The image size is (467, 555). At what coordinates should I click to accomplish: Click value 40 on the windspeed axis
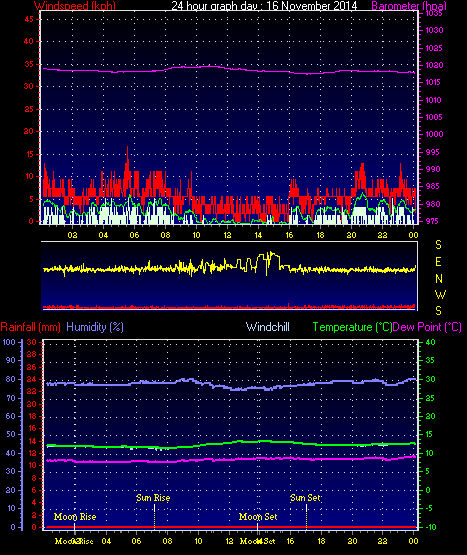[29, 41]
